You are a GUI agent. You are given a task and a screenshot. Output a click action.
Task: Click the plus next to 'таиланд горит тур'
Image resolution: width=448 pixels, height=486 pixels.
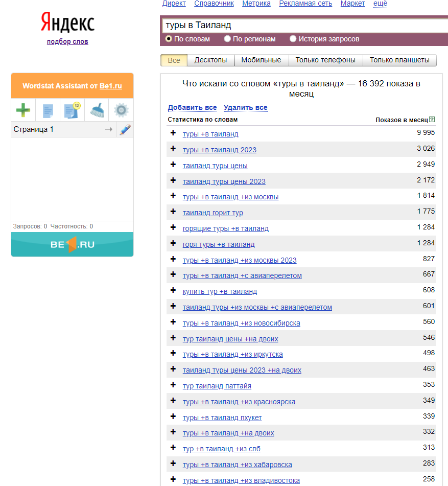point(173,212)
